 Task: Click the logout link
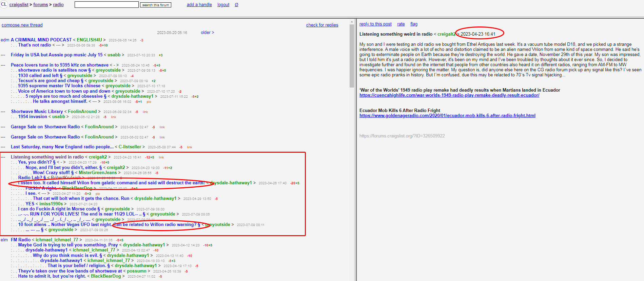[x=223, y=5]
